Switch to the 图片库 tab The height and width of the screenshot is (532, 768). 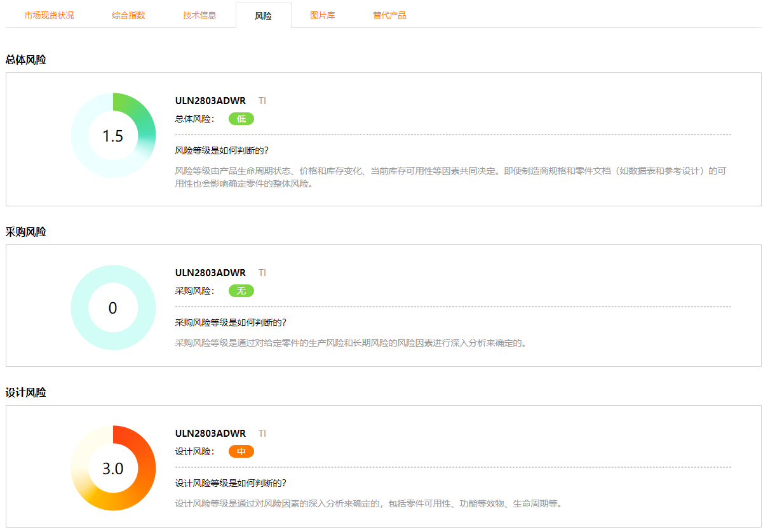pos(323,15)
